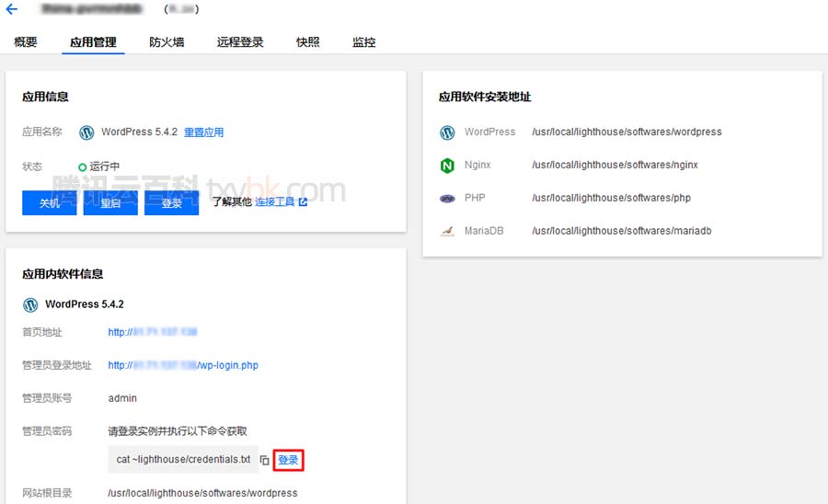
Task: Shut down instance with 关机 button
Action: [49, 203]
